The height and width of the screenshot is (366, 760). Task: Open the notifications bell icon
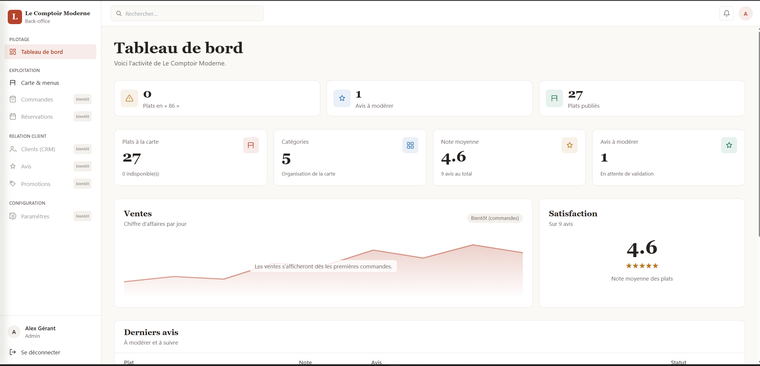pyautogui.click(x=726, y=14)
